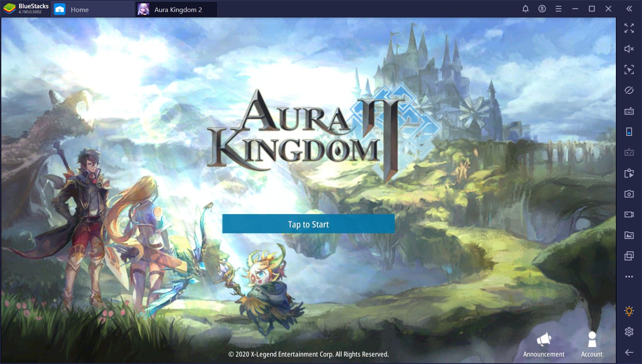
Task: Open the Announcement megaphone icon
Action: [544, 340]
